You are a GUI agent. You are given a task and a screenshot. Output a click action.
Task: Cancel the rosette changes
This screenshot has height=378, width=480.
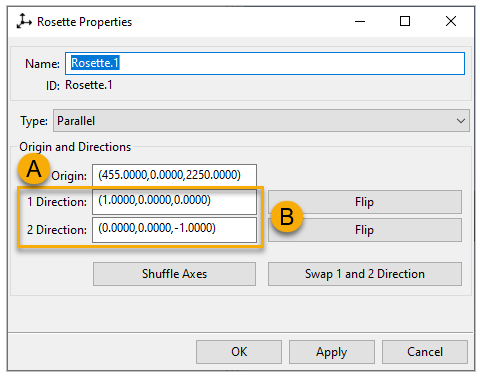[425, 352]
